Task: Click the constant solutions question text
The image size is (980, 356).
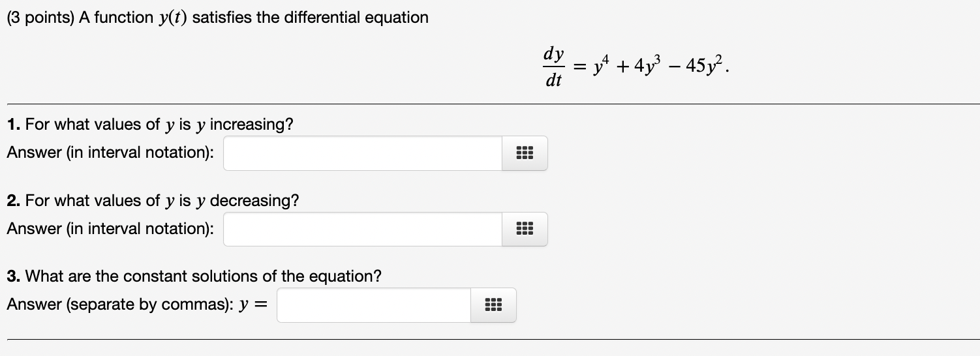Action: (203, 276)
